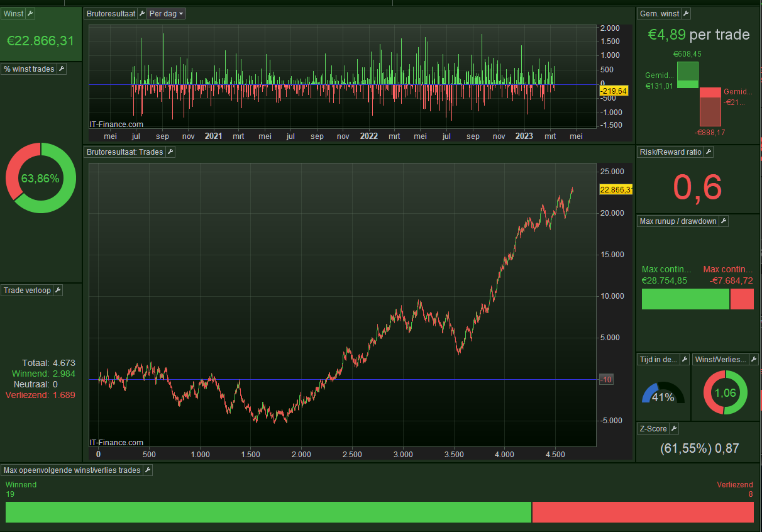The image size is (762, 532).
Task: Click the Gem. winst wrench icon
Action: tap(686, 14)
